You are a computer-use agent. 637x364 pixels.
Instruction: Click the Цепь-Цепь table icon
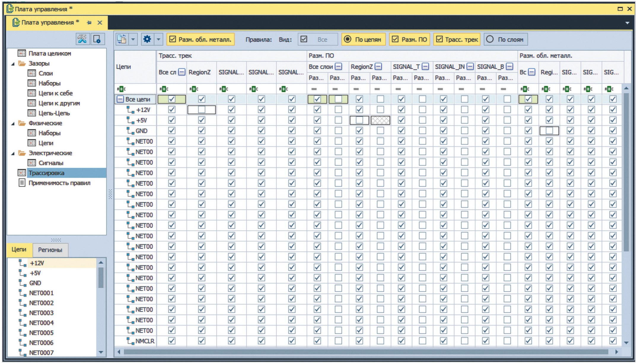(32, 113)
